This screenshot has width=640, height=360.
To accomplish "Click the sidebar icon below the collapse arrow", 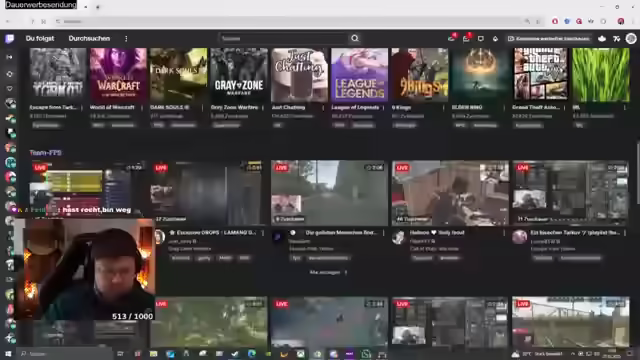I will (9, 74).
